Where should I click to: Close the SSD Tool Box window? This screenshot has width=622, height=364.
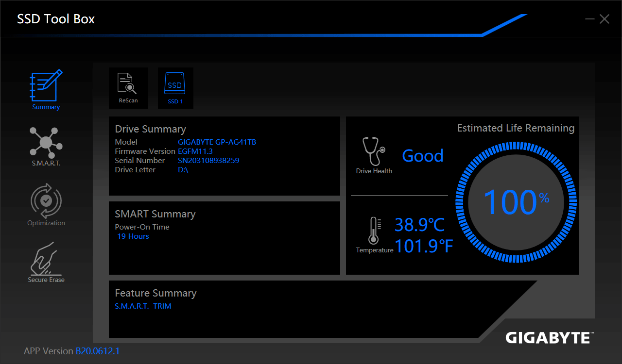605,19
